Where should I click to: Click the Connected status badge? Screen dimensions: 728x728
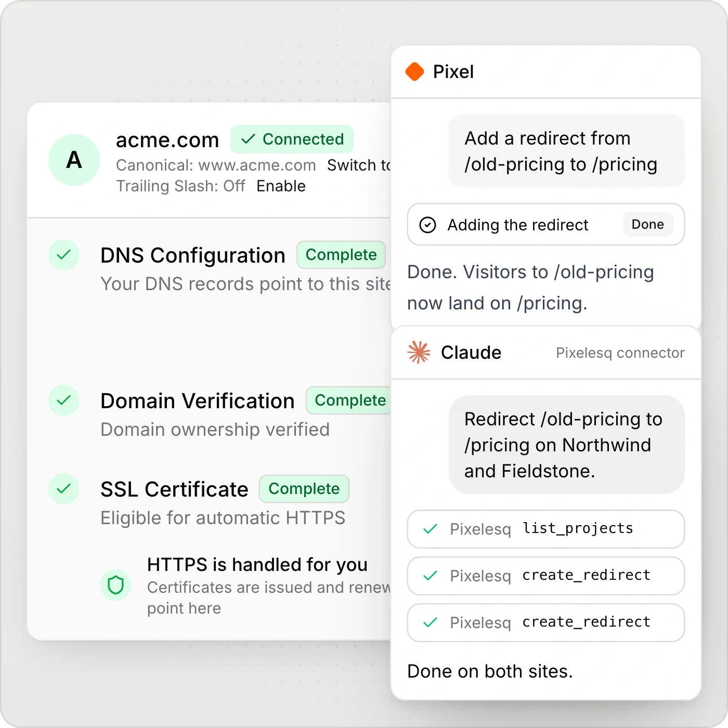coord(292,139)
